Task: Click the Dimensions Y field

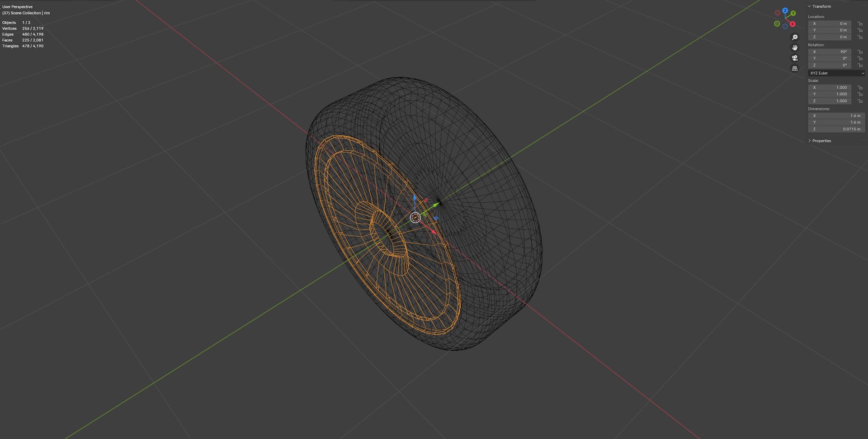Action: pyautogui.click(x=836, y=122)
